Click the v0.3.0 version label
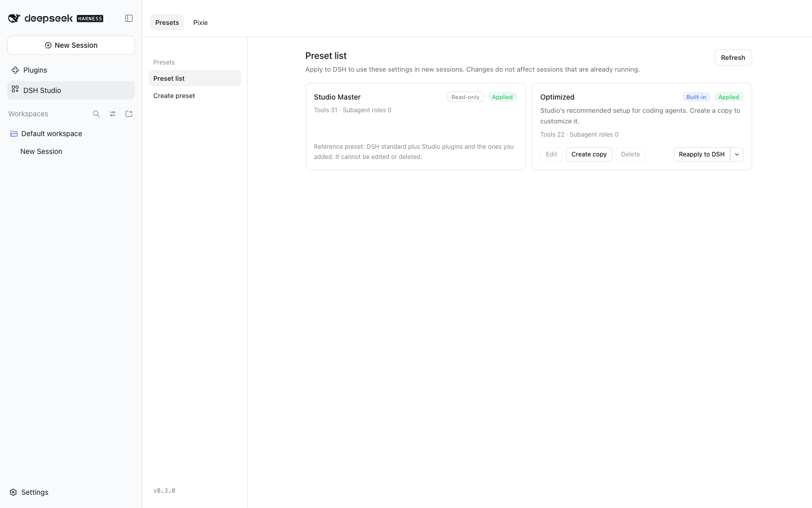This screenshot has height=508, width=812. tap(164, 491)
